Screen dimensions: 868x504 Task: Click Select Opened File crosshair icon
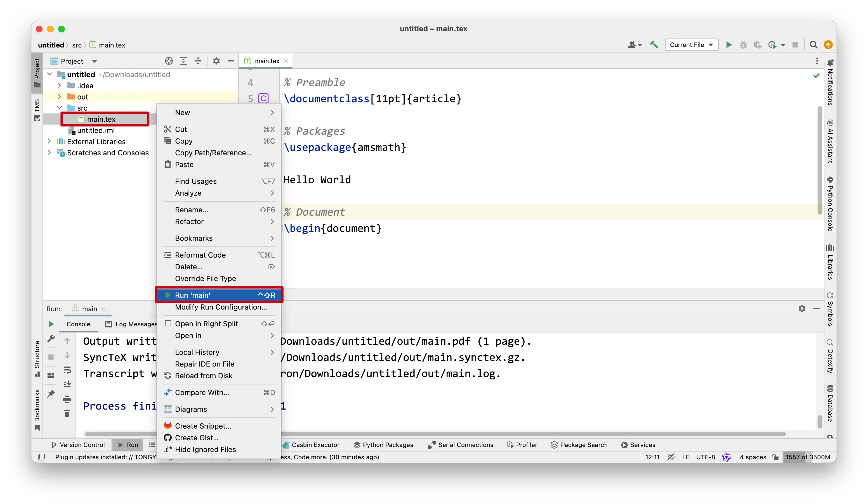168,61
